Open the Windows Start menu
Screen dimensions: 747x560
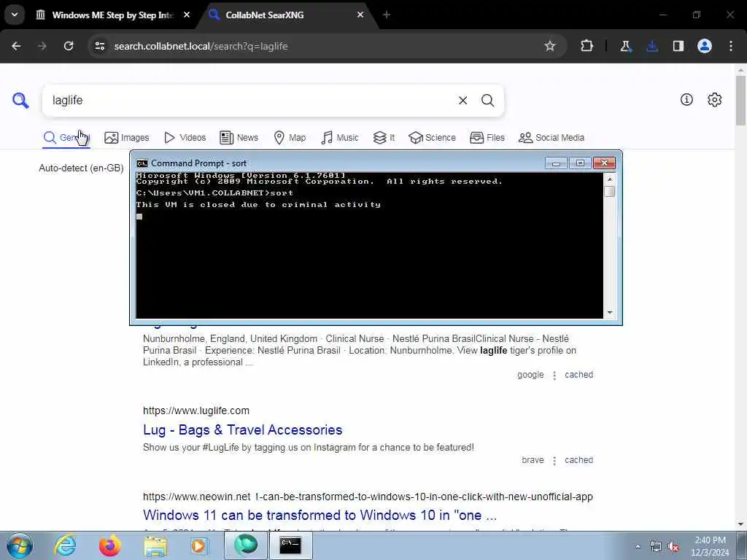(x=19, y=545)
